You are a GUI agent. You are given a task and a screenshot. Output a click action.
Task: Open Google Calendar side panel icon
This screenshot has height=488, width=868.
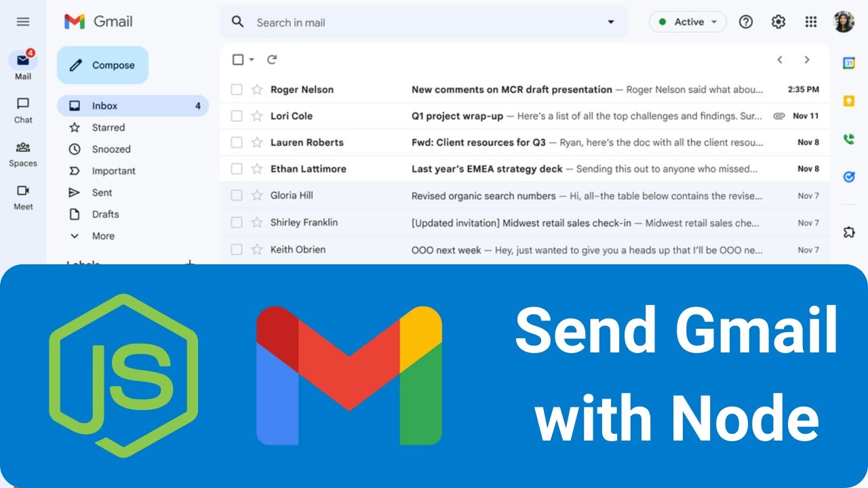[x=849, y=63]
